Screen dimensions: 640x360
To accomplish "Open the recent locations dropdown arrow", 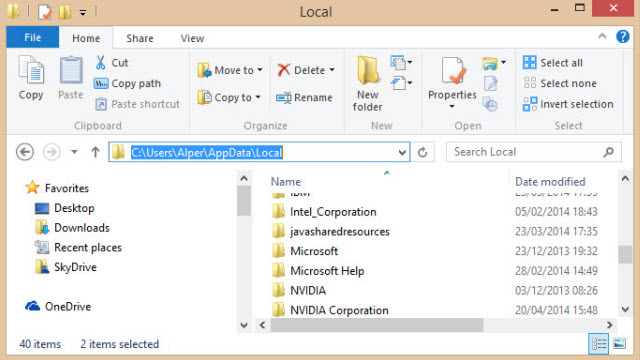I will tap(74, 152).
